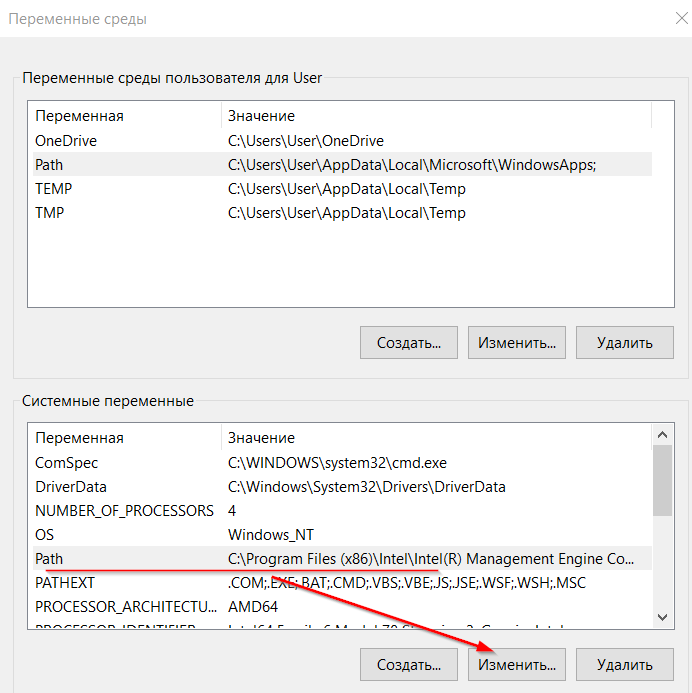Select the PATHEXT system variable
This screenshot has width=692, height=693.
(x=65, y=582)
